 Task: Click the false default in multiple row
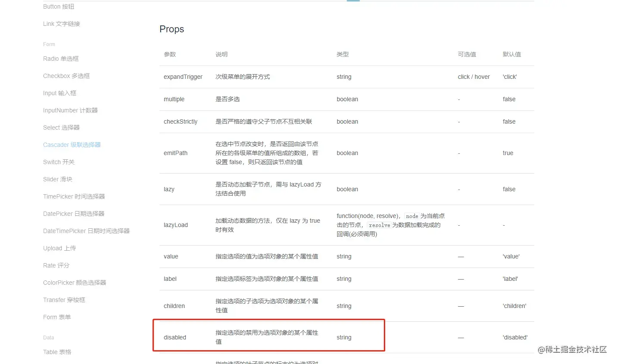(x=509, y=99)
